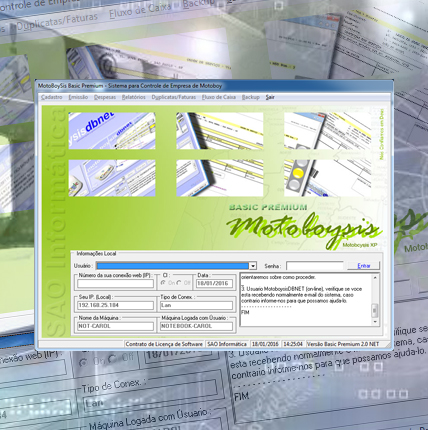Open the Fluxo de Caixa menu

pyautogui.click(x=219, y=97)
